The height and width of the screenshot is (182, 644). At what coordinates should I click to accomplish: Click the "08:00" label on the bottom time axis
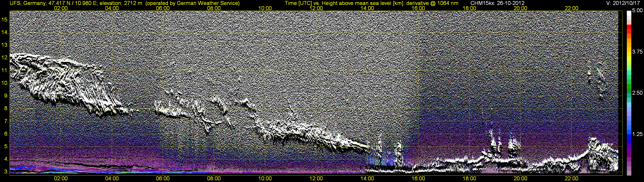(214, 179)
